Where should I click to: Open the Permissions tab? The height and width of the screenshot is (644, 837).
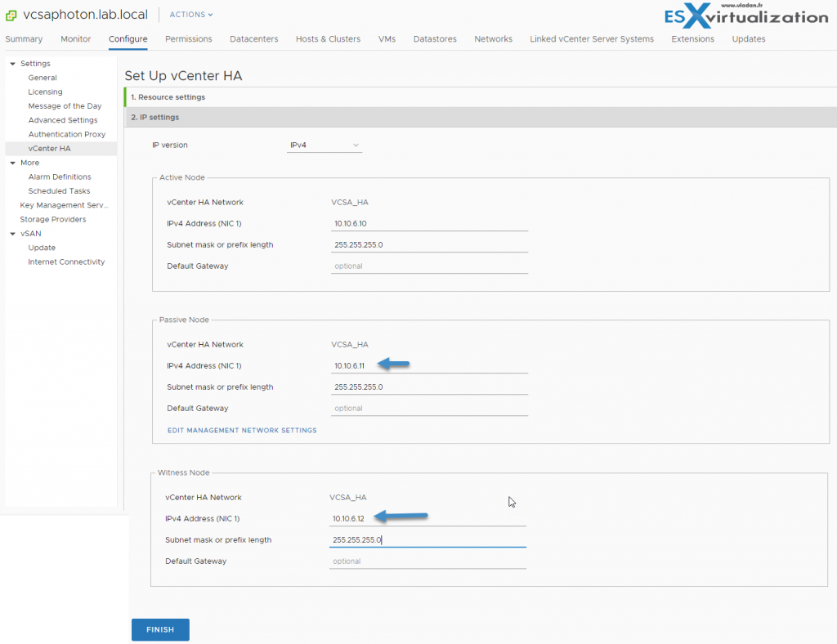[x=188, y=39]
